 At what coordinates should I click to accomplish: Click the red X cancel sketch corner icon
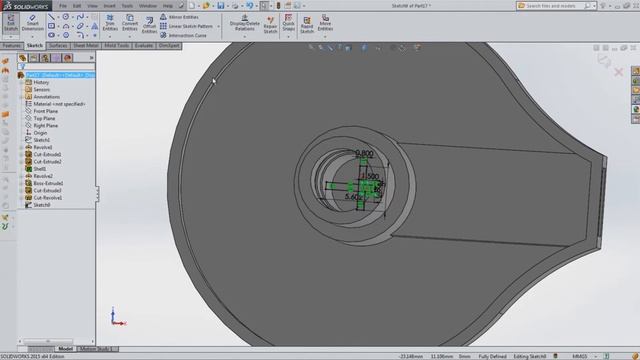pos(618,73)
